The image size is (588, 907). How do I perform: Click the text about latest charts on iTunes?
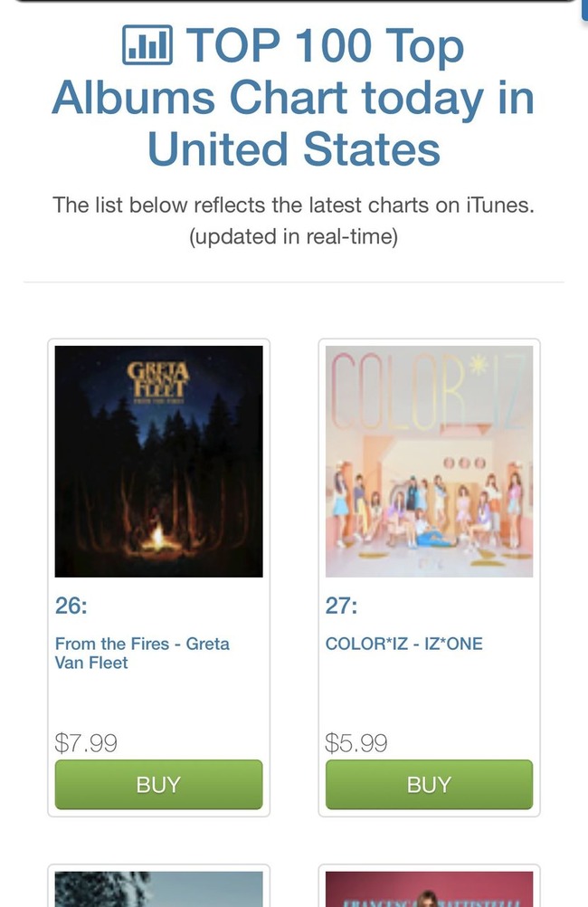coord(293,205)
